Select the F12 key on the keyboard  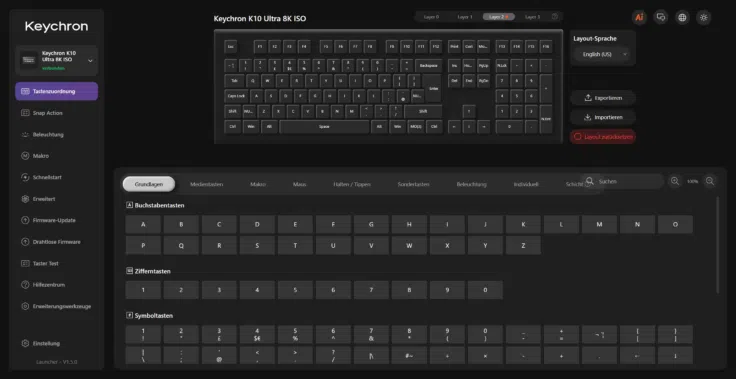(x=436, y=47)
